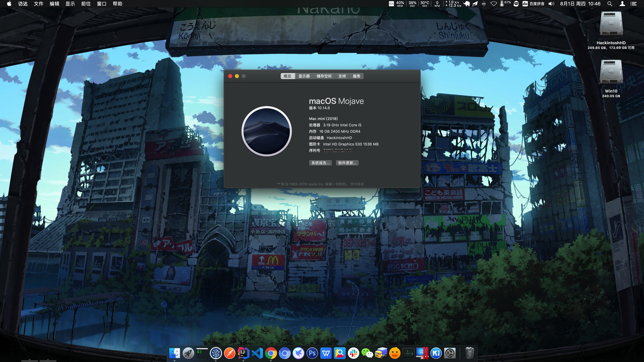Open Activity Monitor in the dock
Image resolution: width=644 pixels, height=362 pixels.
[409, 353]
